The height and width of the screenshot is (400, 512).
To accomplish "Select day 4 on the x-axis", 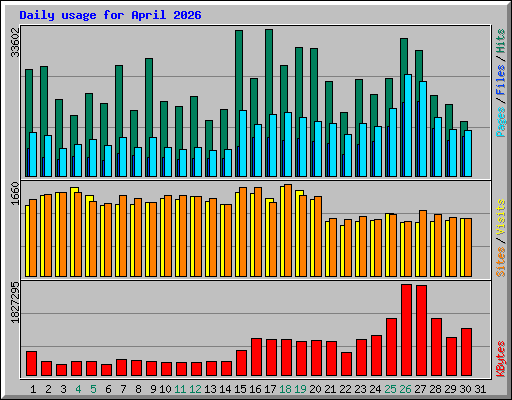I will pyautogui.click(x=78, y=389).
